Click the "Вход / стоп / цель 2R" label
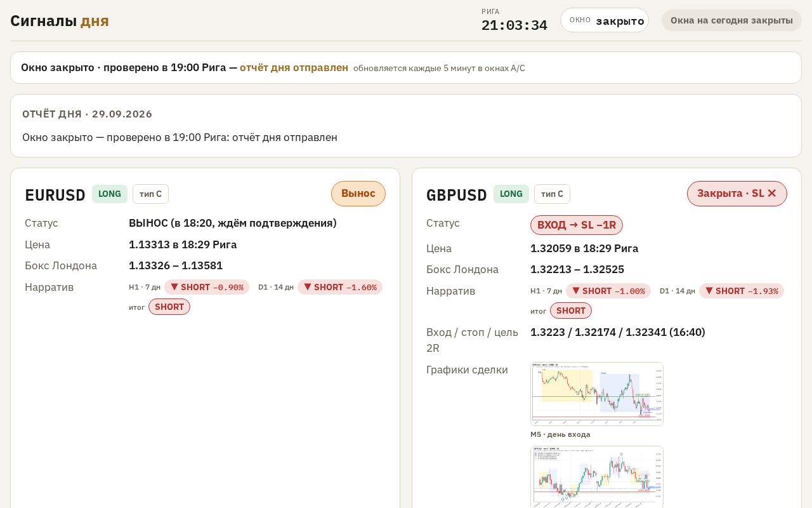 473,340
